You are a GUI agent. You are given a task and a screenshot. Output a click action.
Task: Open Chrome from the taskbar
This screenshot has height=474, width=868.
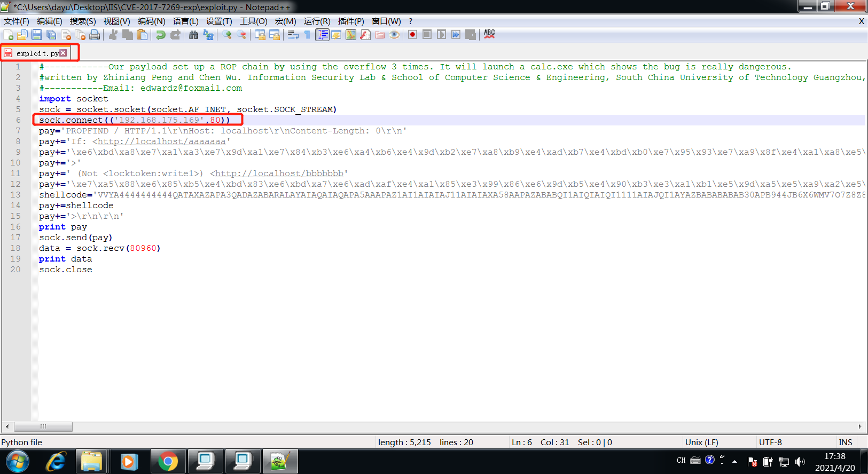[168, 461]
